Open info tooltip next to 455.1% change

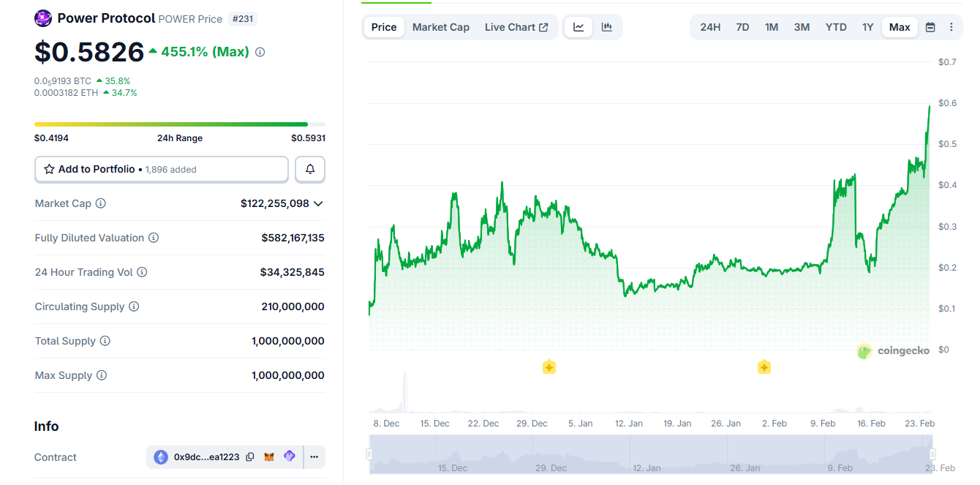tap(260, 51)
